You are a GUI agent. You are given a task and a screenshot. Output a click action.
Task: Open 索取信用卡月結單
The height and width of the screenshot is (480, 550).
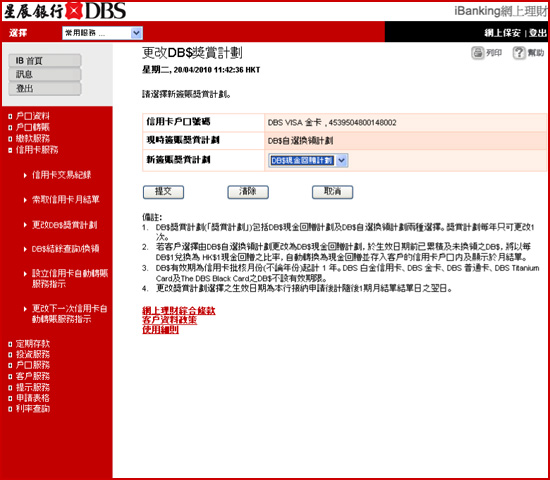(66, 200)
